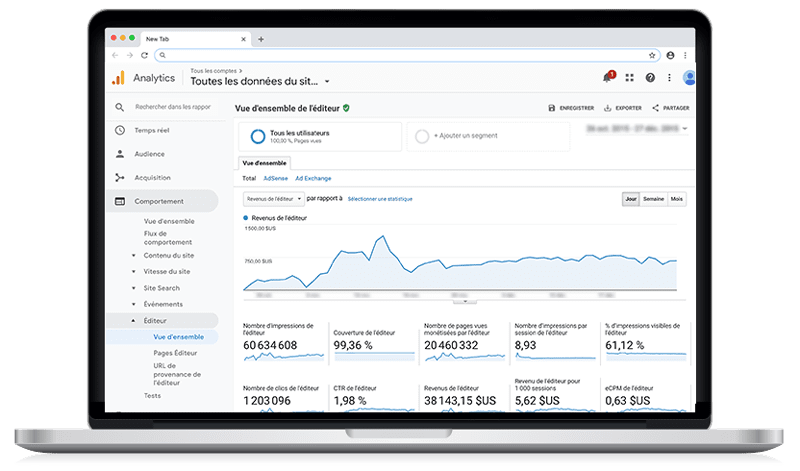Viewport: 800px width, 471px height.
Task: Select the Tous les utilisateurs segment
Action: point(320,136)
